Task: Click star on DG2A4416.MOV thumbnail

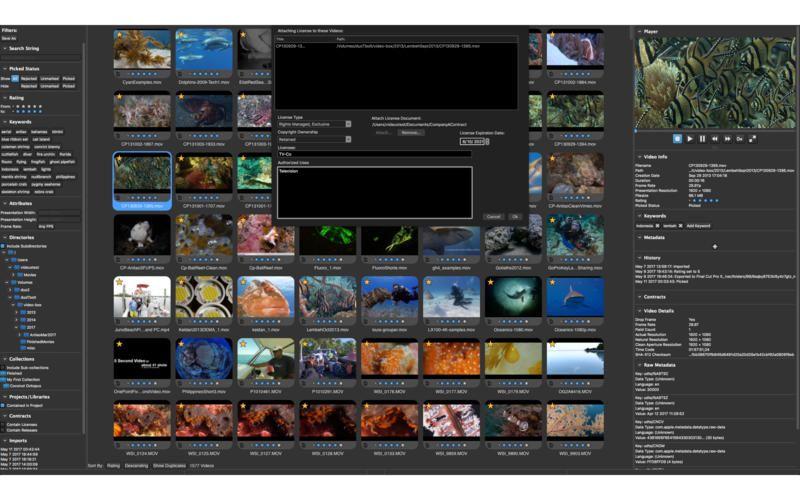Action: point(553,344)
